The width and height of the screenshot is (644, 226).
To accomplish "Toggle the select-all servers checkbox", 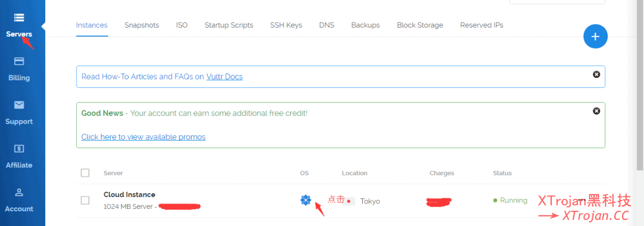I will click(85, 173).
